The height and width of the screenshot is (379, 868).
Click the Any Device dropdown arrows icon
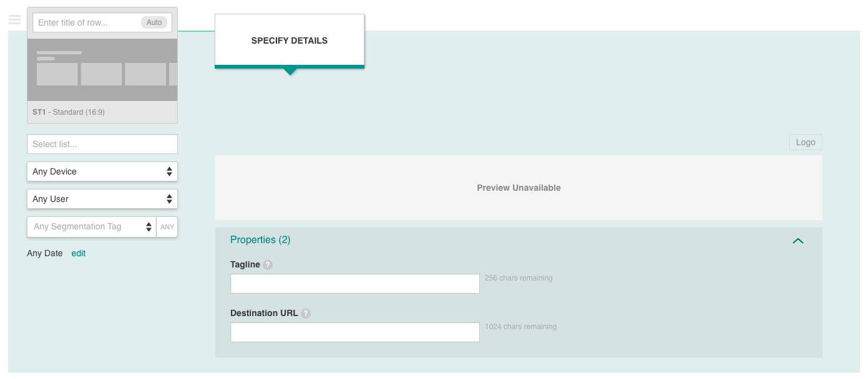pyautogui.click(x=169, y=171)
